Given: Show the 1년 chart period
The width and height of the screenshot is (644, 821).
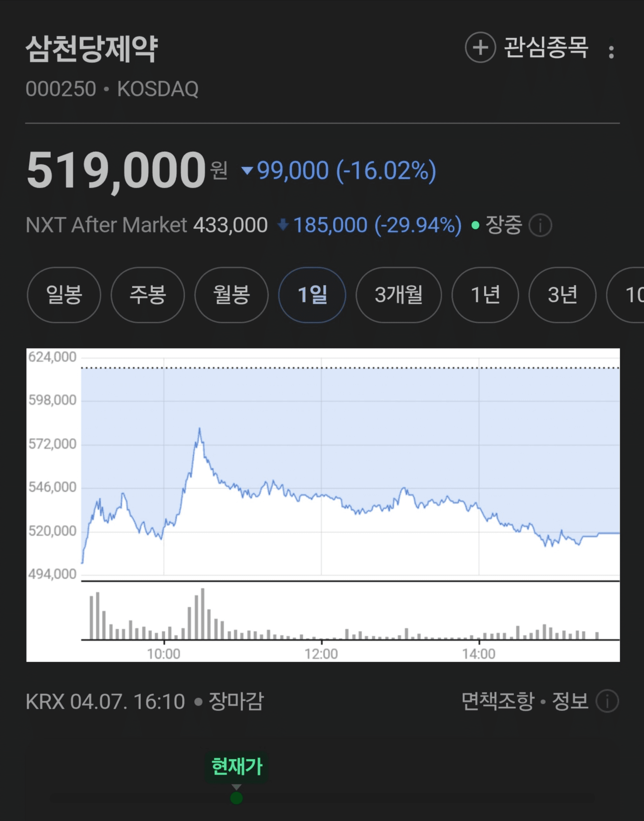Looking at the screenshot, I should [x=485, y=295].
